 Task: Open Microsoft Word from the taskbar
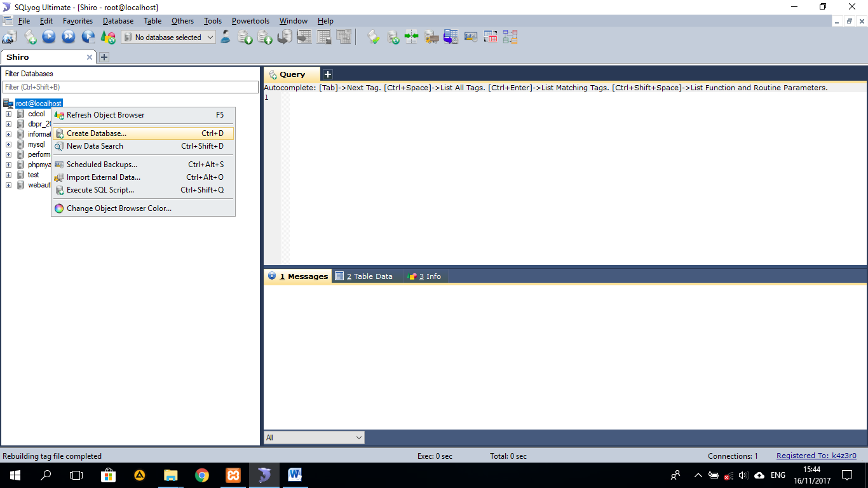[295, 475]
